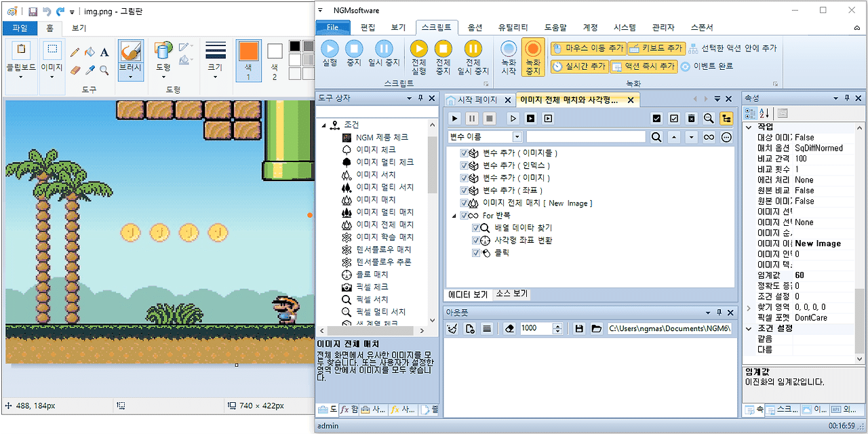868x434 pixels.
Task: Toggle checkbox for 변수 추가 ( 좌표 )
Action: 464,191
